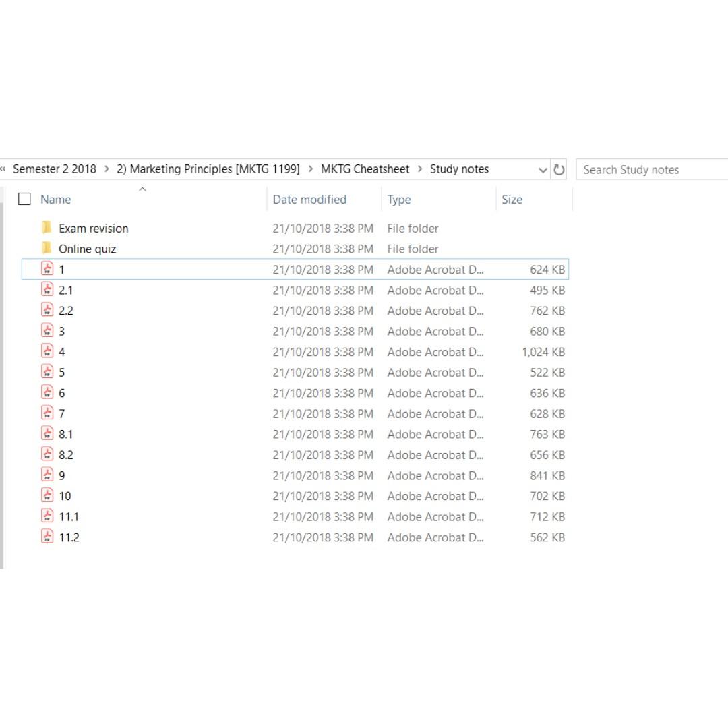
Task: Expand the chevron after MKTG Cheatsheet
Action: tap(420, 169)
